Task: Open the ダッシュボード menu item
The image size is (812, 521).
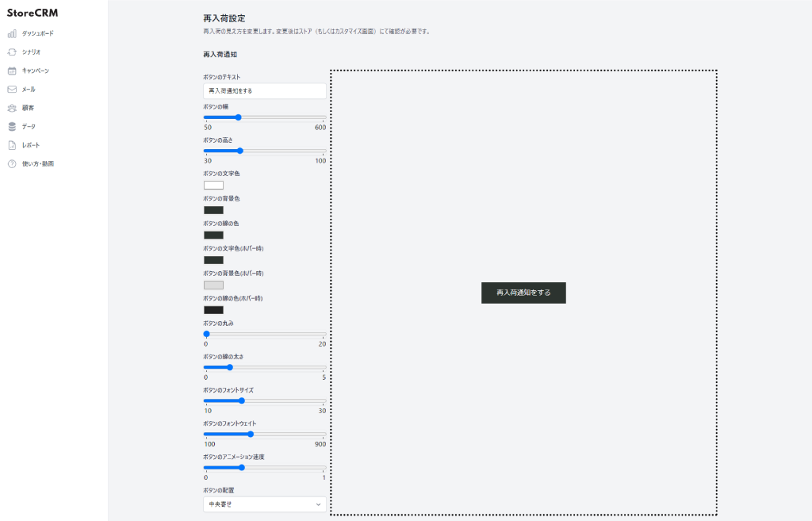Action: 37,33
